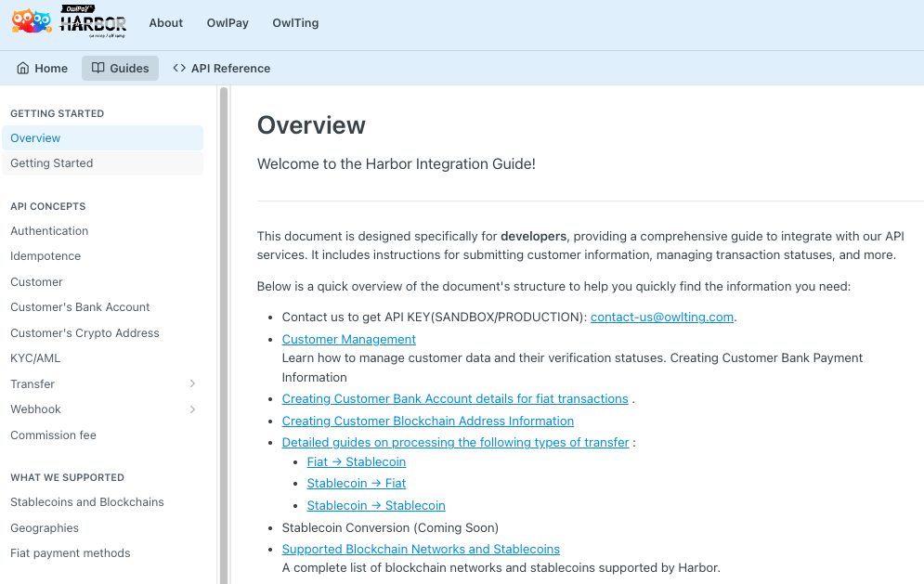Open the Detailed guides on processing transfers link
The width and height of the screenshot is (924, 584).
tap(456, 443)
